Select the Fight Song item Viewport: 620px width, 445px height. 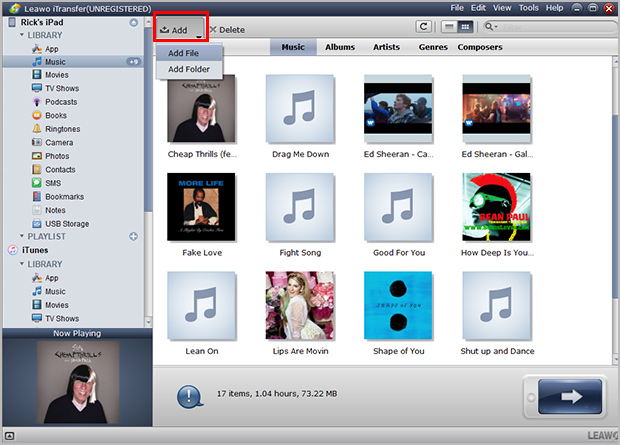(300, 207)
